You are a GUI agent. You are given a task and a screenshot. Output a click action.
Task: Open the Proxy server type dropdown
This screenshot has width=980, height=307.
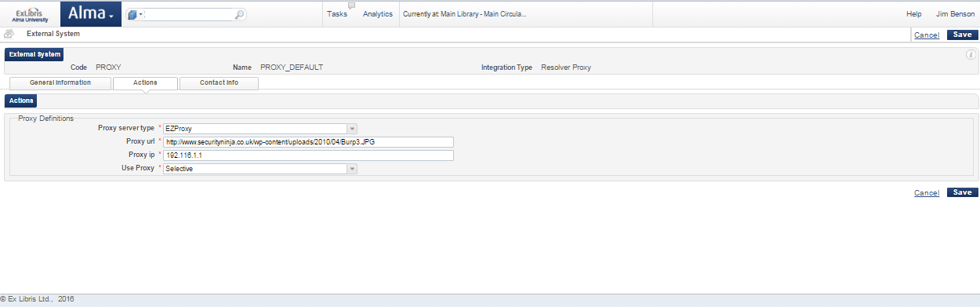(260, 128)
